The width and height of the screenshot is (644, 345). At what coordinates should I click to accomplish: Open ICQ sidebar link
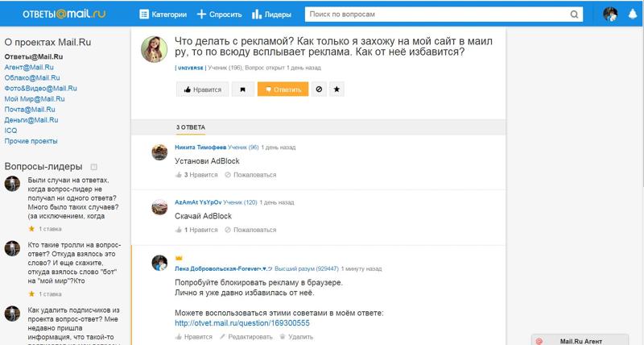tap(10, 131)
